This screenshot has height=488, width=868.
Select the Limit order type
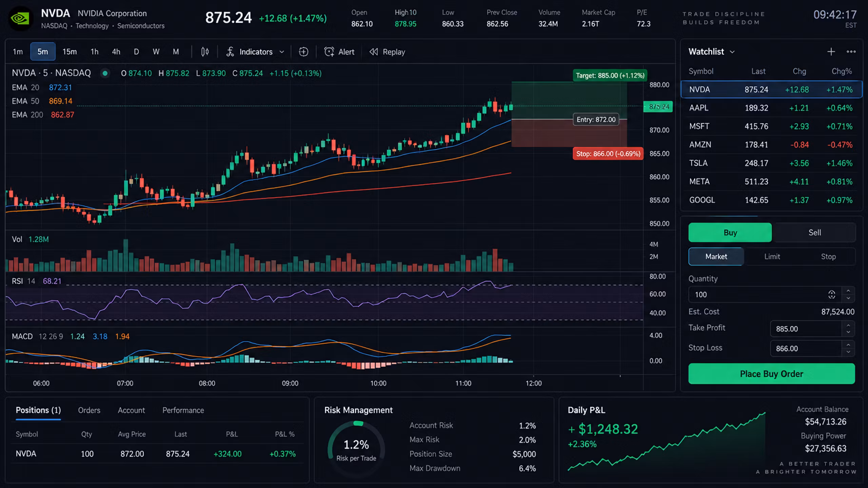tap(772, 257)
